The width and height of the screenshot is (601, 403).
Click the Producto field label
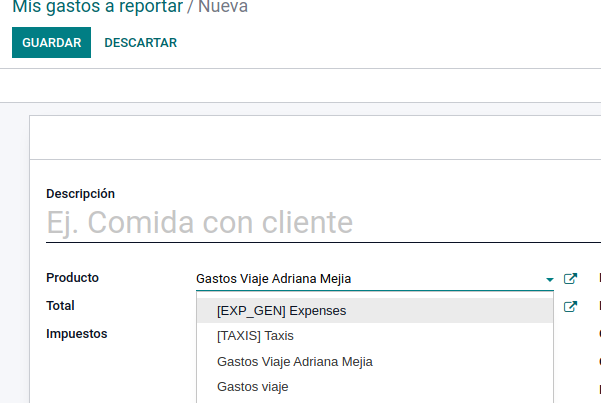pyautogui.click(x=72, y=278)
